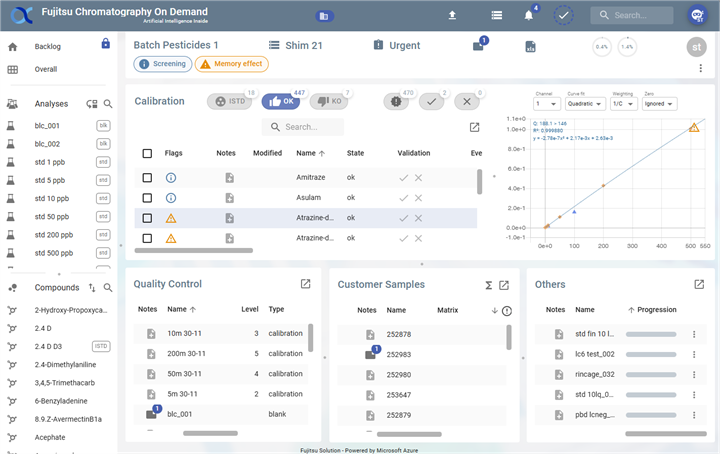This screenshot has height=454, width=720.
Task: Go to Backlog in the sidebar
Action: (x=46, y=47)
